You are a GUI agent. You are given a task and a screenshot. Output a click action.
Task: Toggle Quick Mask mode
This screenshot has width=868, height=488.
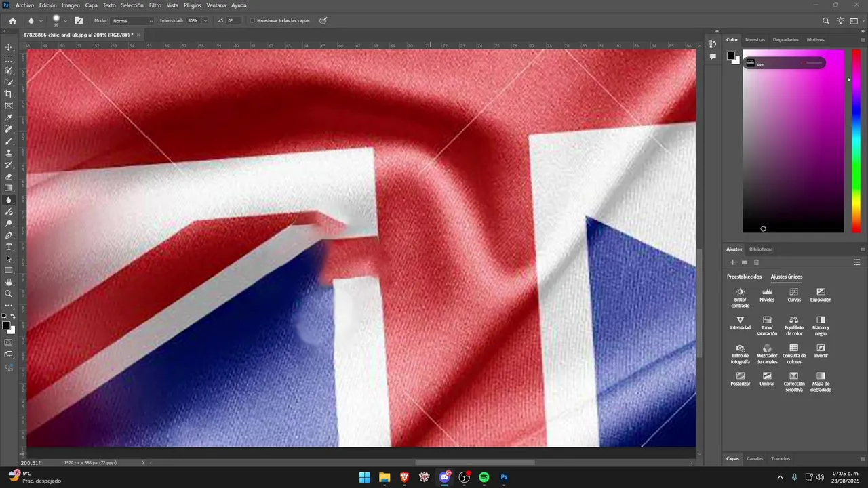[x=9, y=342]
